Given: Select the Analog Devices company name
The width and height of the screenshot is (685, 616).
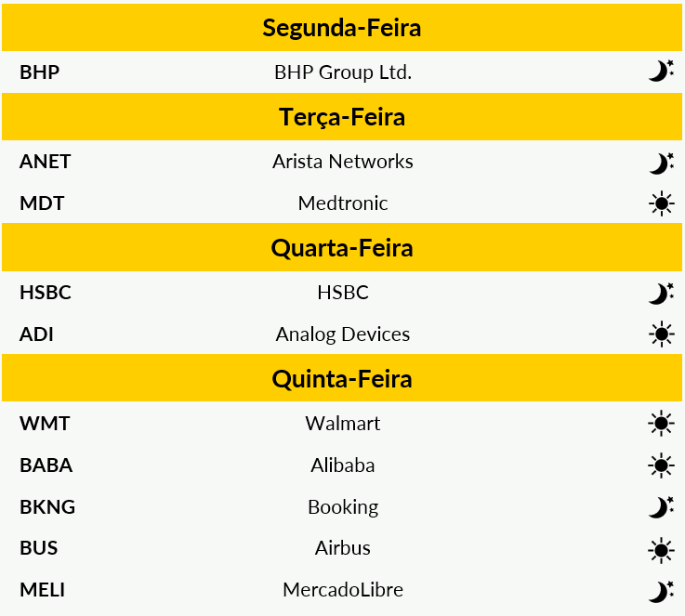Looking at the screenshot, I should 343,334.
